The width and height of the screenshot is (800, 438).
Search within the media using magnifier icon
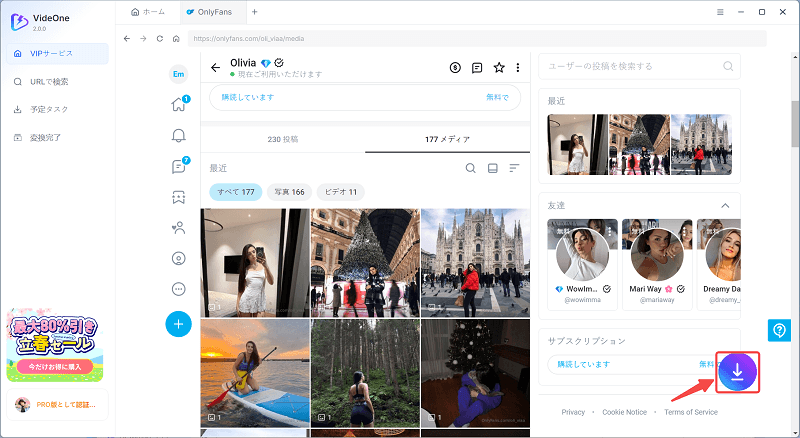[x=470, y=168]
